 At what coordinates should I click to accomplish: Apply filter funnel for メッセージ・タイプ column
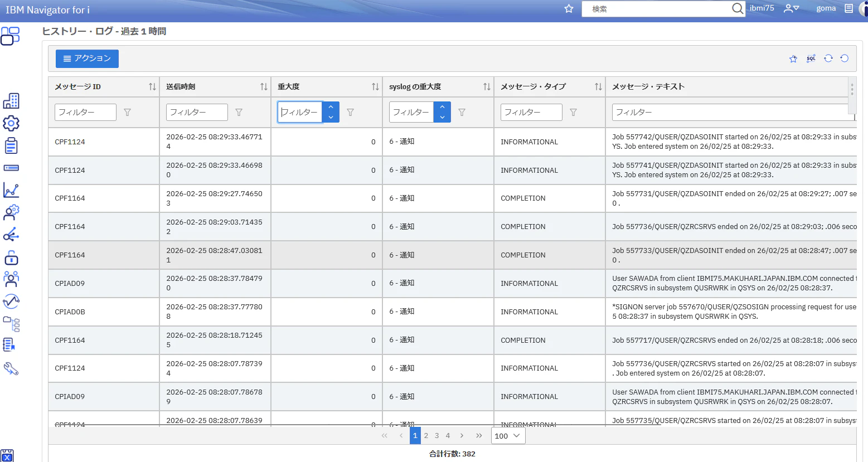[573, 113]
